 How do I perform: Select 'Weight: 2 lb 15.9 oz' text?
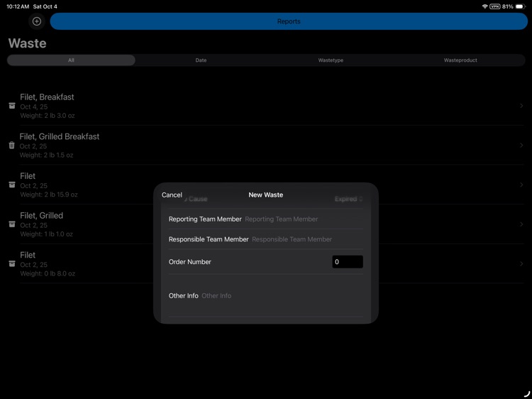(x=49, y=195)
